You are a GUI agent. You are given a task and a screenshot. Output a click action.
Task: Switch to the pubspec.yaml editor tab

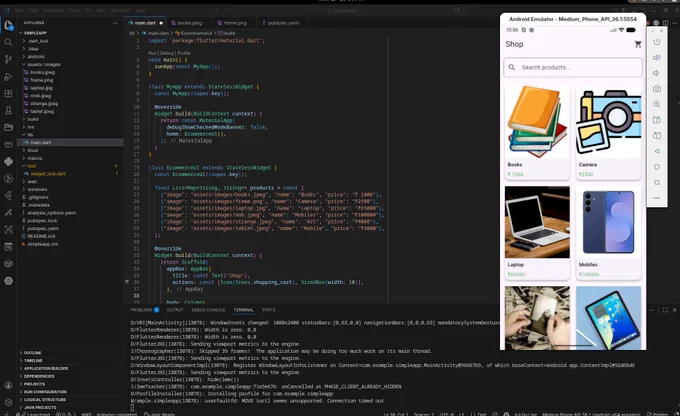[281, 23]
